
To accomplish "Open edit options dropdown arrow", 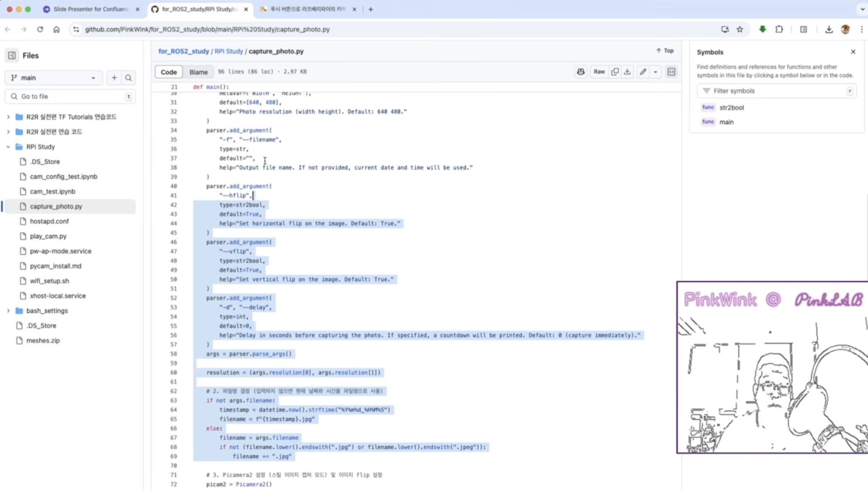I will tap(655, 72).
